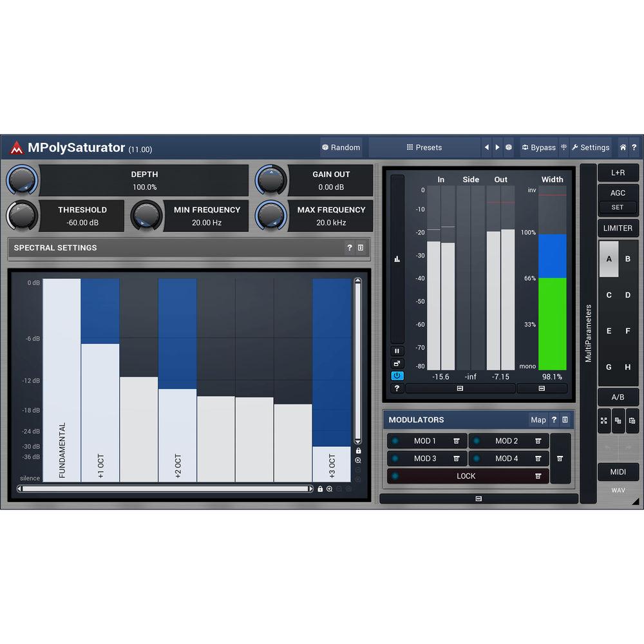Open the Presets browser
The width and height of the screenshot is (644, 644).
(424, 147)
